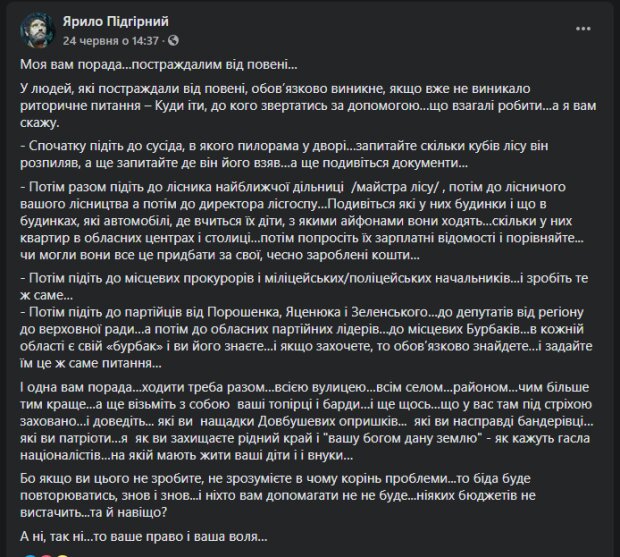This screenshot has height=557, width=620.
Task: Click the pink Love reaction icon
Action: pyautogui.click(x=47, y=555)
